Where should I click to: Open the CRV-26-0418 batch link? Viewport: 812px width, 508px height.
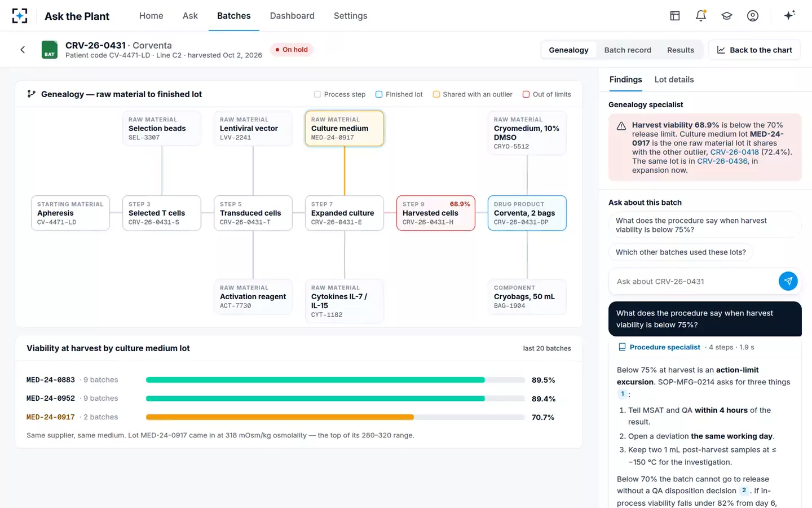734,152
